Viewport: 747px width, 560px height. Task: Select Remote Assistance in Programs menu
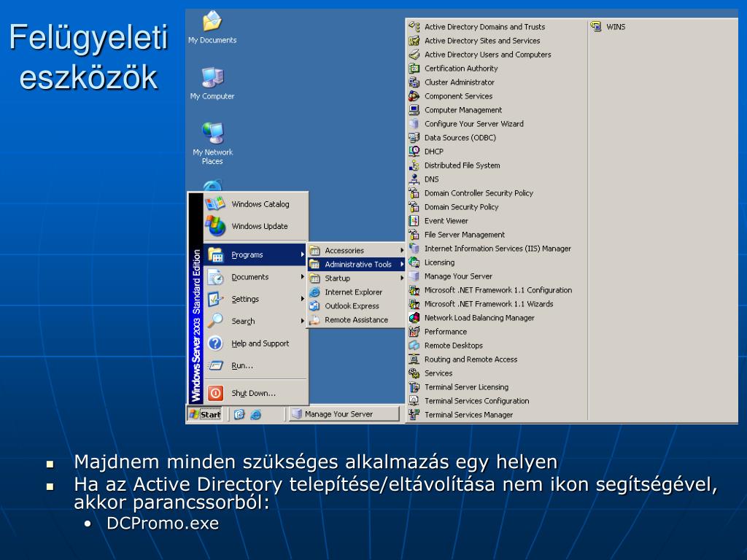pos(356,319)
